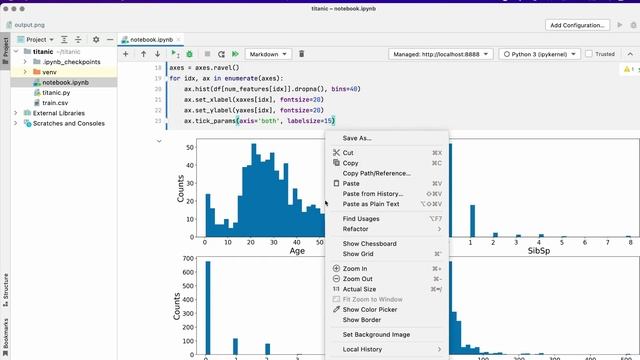Delete cell with the trash icon
Image resolution: width=640 pixels, height=360 pixels.
point(301,54)
